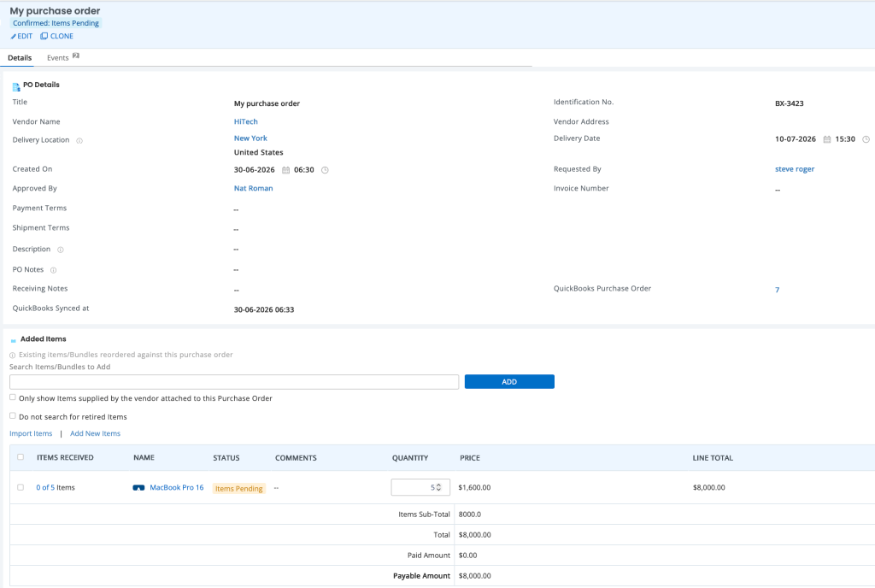This screenshot has height=588, width=875.
Task: Open the New York location link
Action: click(250, 138)
